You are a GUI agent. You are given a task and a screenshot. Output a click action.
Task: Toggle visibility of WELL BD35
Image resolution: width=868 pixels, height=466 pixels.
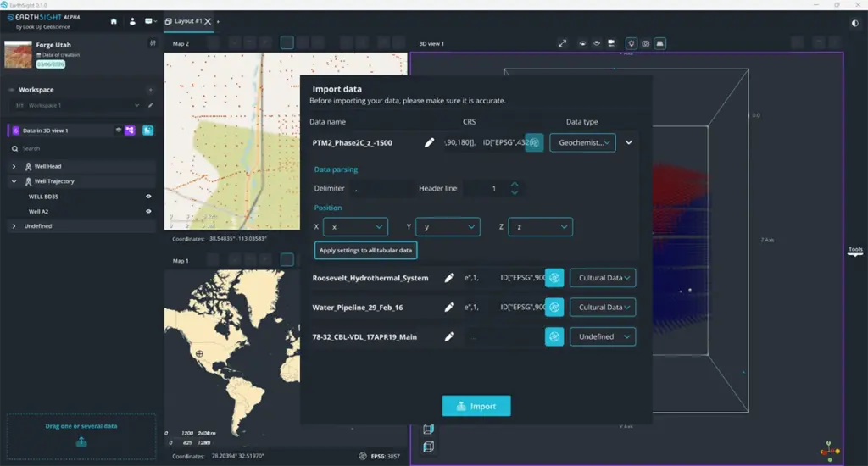(x=148, y=197)
